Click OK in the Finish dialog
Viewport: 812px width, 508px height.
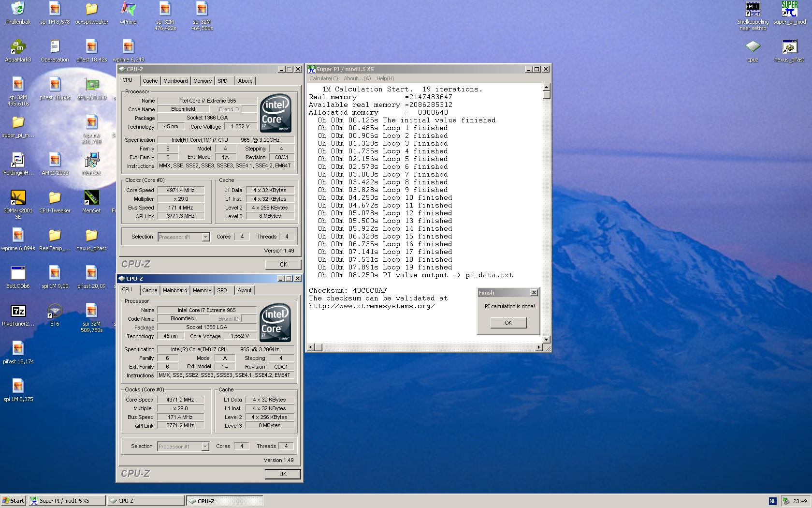coord(508,323)
